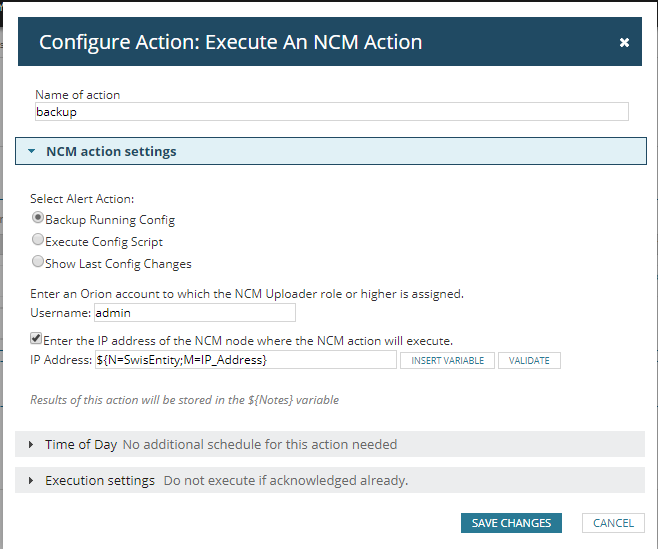The image size is (658, 549).
Task: Expand the Execution settings section
Action: point(100,481)
